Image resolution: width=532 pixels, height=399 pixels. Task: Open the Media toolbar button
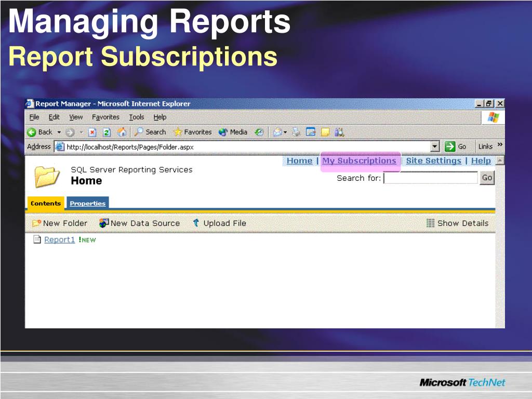[233, 132]
